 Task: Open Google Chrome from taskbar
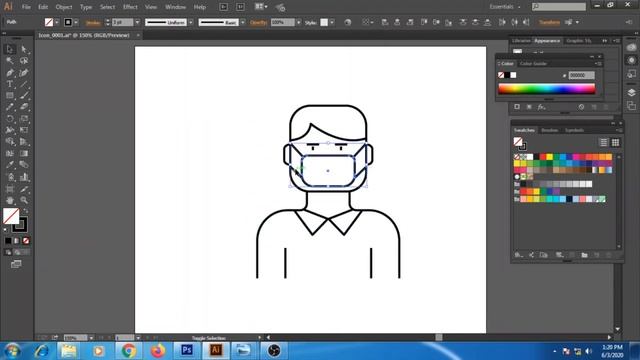(129, 351)
